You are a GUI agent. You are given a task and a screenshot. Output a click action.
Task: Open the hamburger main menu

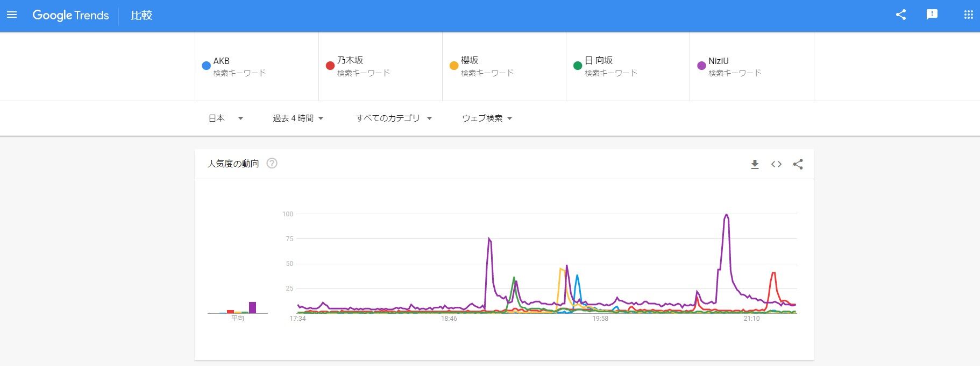[x=12, y=15]
